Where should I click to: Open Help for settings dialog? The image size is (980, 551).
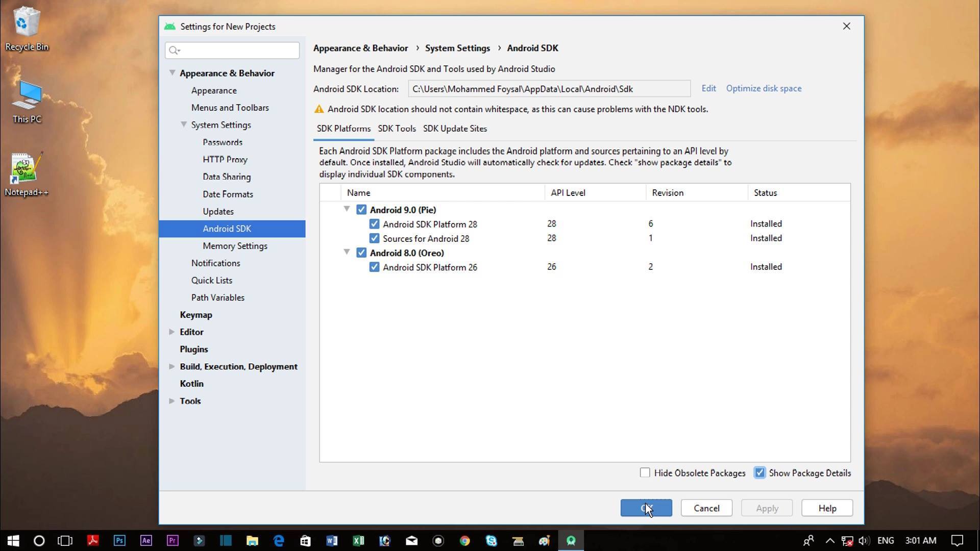(827, 508)
